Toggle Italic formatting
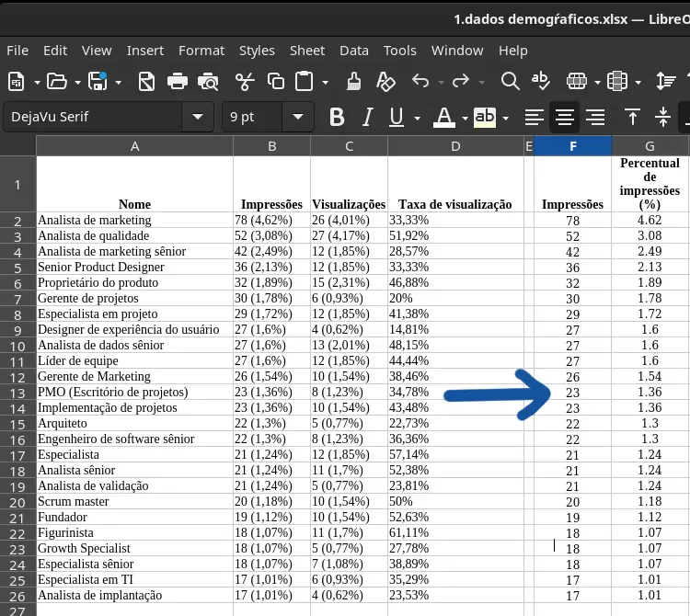Image resolution: width=690 pixels, height=616 pixels. (x=367, y=117)
